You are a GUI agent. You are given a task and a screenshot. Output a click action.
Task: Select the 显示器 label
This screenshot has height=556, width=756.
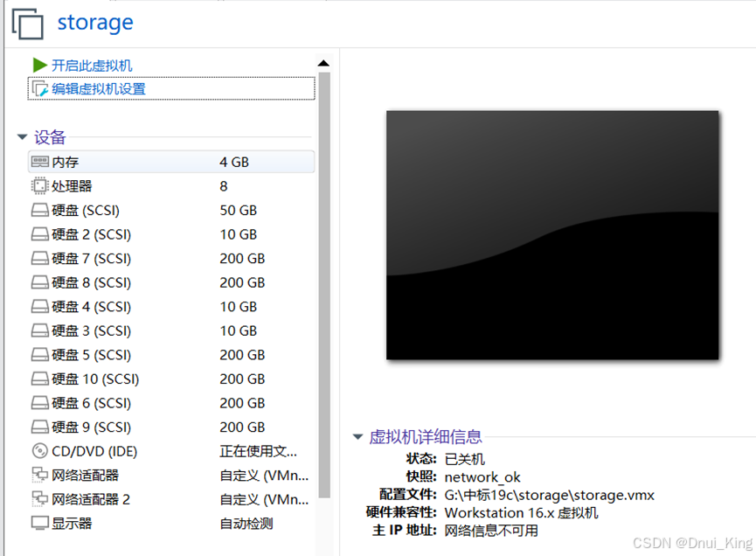coord(72,524)
